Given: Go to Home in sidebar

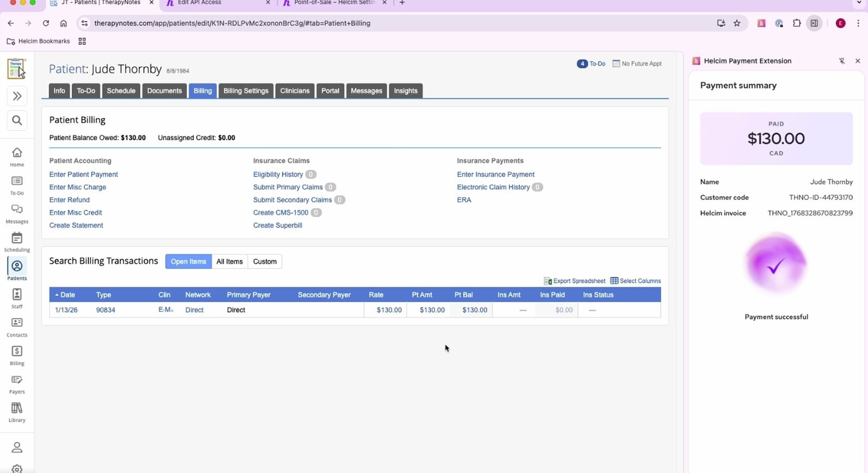Looking at the screenshot, I should pos(17,157).
